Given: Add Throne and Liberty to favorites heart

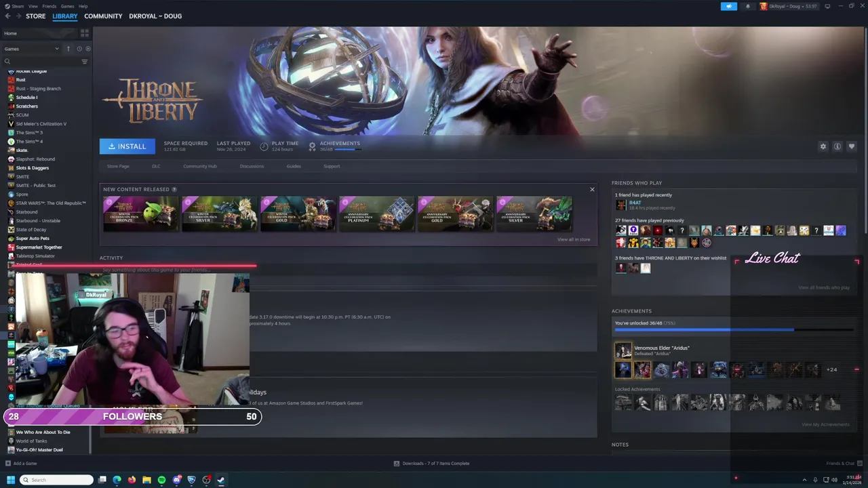Looking at the screenshot, I should [852, 146].
